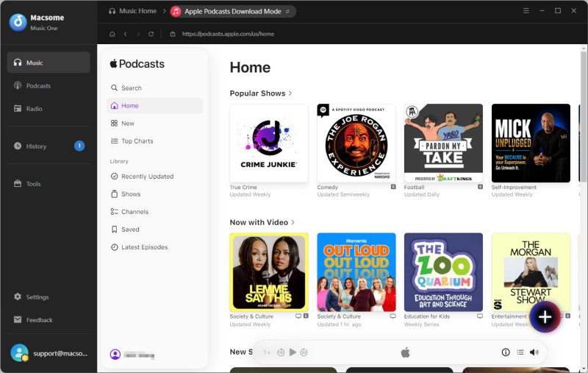Click the Macsome Music One logo

tap(18, 22)
